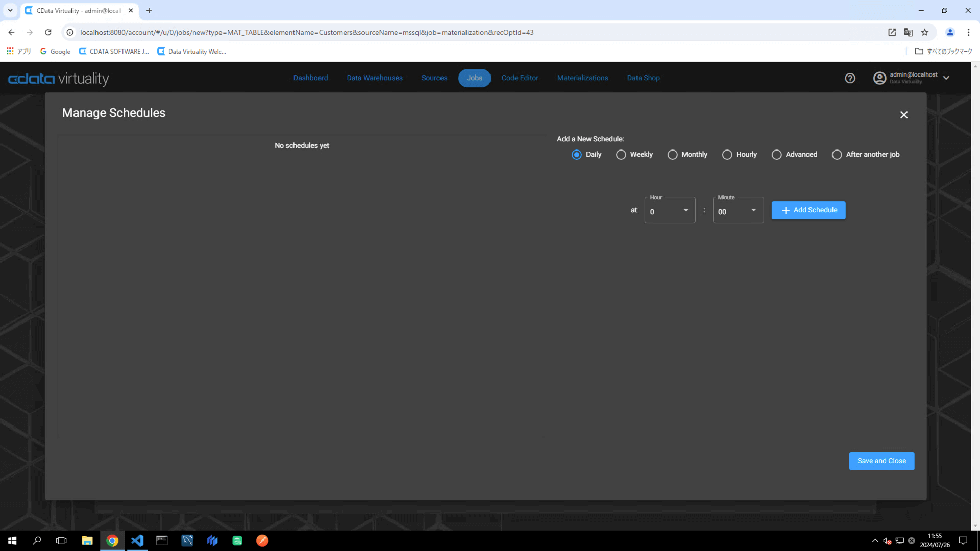Select the After another job option
The height and width of the screenshot is (551, 980).
pos(837,155)
